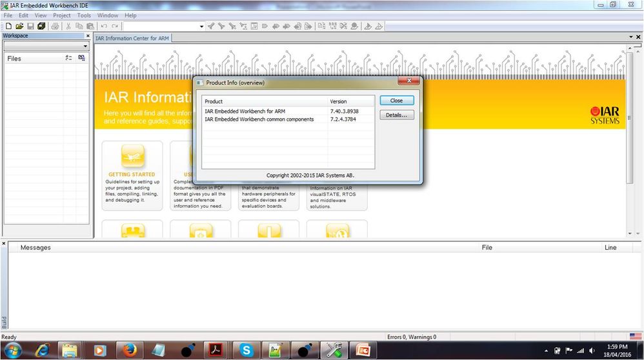The width and height of the screenshot is (644, 360).
Task: Open the Edit menu
Action: point(23,15)
